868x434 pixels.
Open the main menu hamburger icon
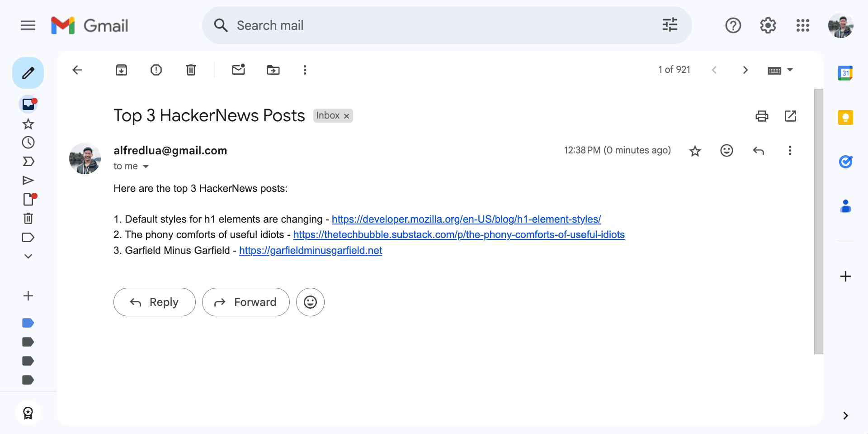point(28,25)
